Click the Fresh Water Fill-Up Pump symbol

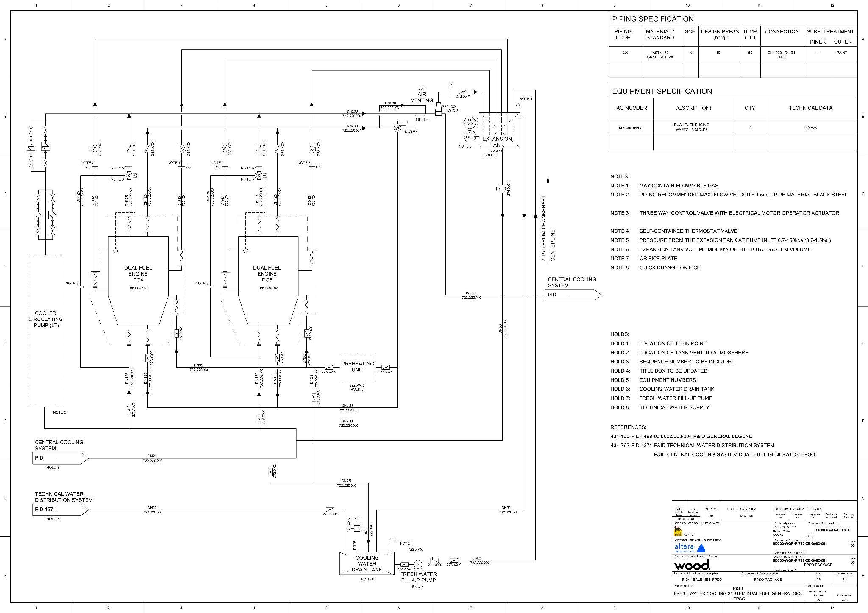coord(417,564)
